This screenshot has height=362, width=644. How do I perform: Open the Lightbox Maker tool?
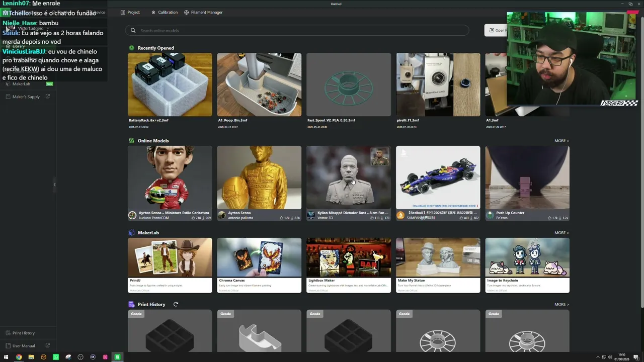click(x=349, y=265)
